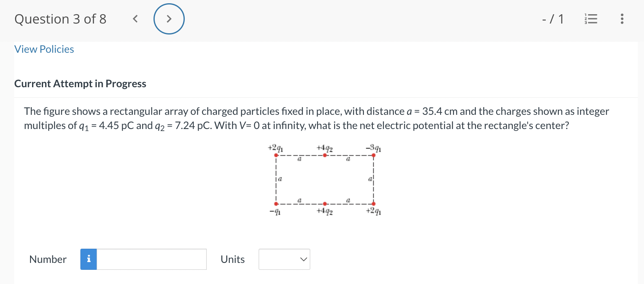
Task: Click the left chevron navigation control
Action: (135, 19)
